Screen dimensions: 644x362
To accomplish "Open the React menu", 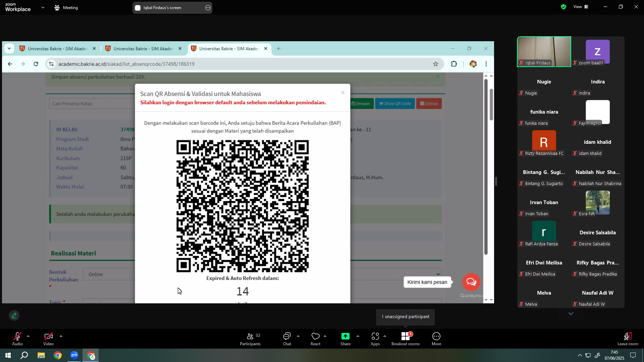I will pos(315,339).
